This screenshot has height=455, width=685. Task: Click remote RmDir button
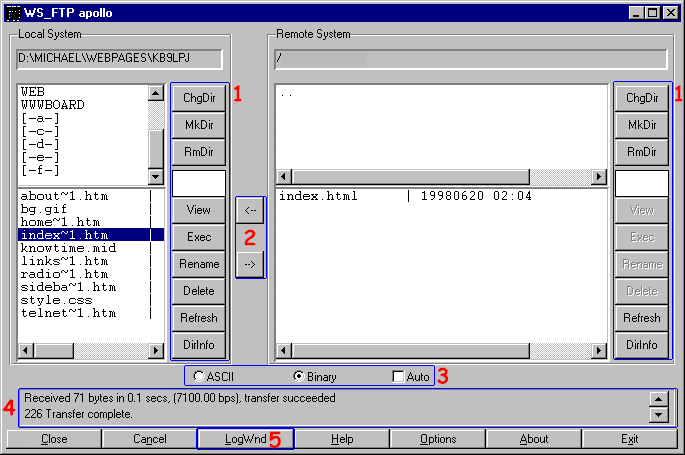coord(642,152)
